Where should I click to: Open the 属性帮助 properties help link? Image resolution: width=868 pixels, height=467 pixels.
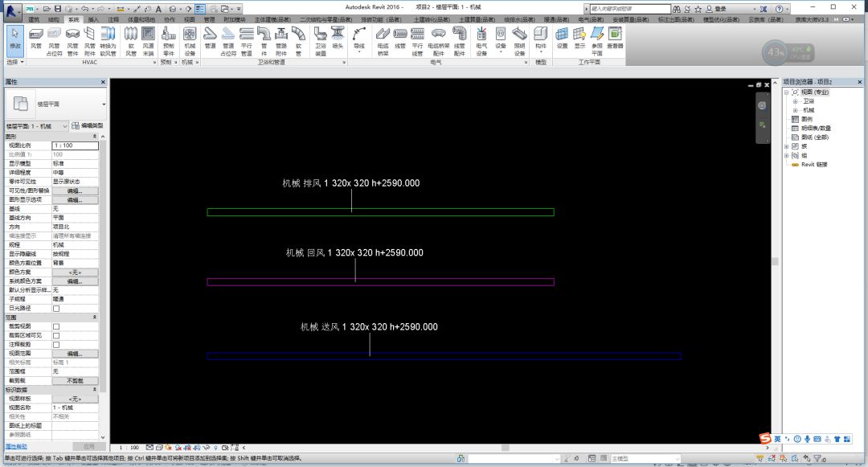click(x=16, y=447)
